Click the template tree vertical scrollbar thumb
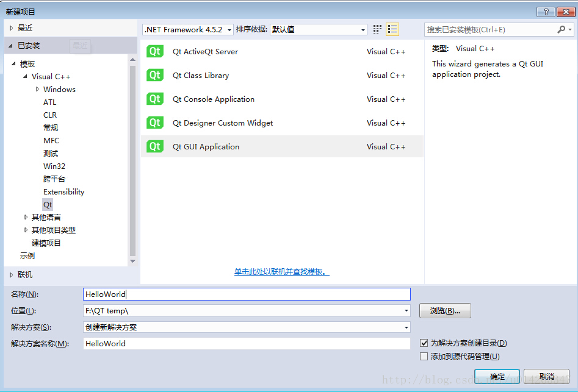Viewport: 578px width, 392px height. click(132, 160)
